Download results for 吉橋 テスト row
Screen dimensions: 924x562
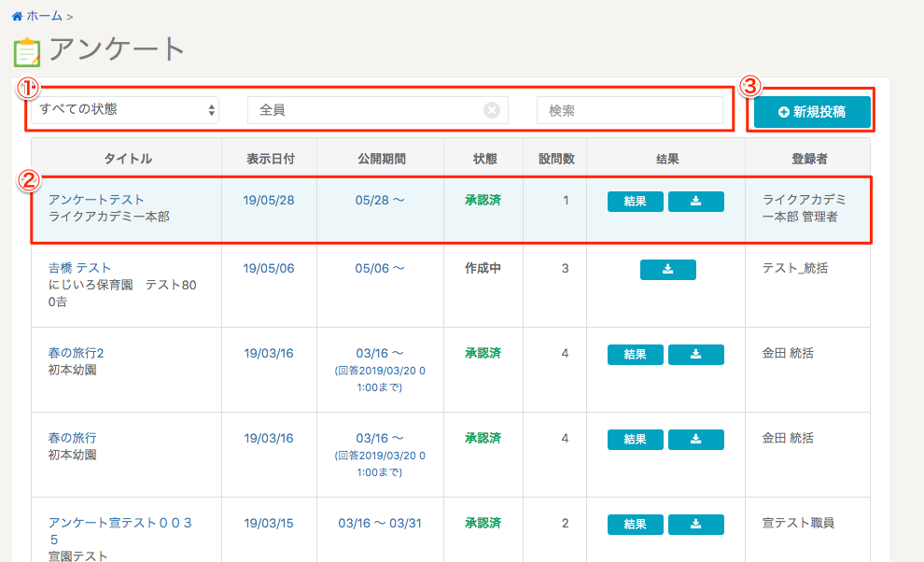(x=667, y=270)
